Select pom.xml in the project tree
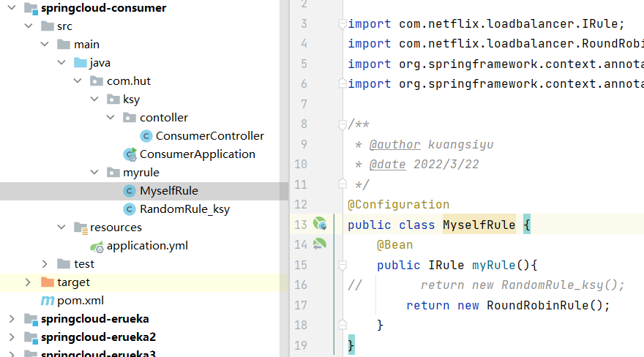This screenshot has height=357, width=644. 80,301
